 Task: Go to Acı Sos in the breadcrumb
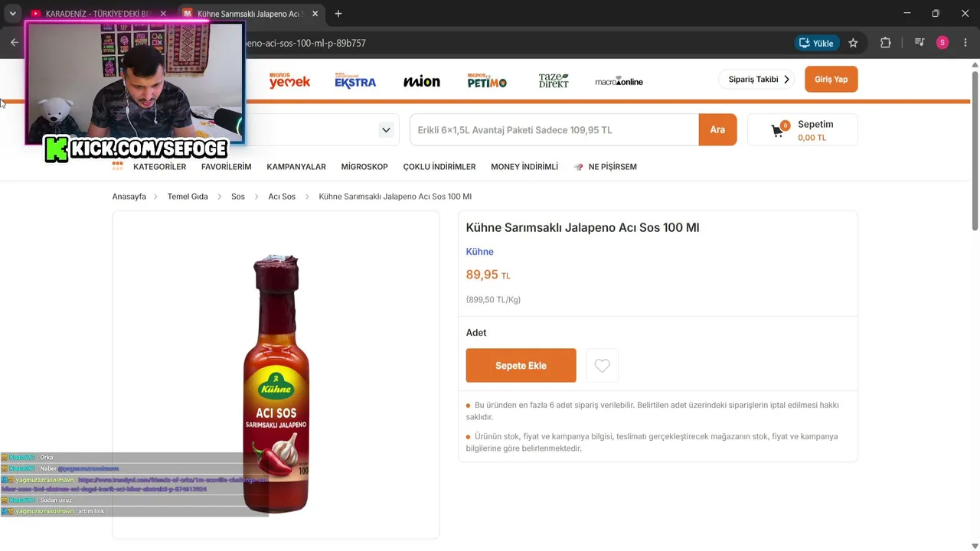point(282,197)
